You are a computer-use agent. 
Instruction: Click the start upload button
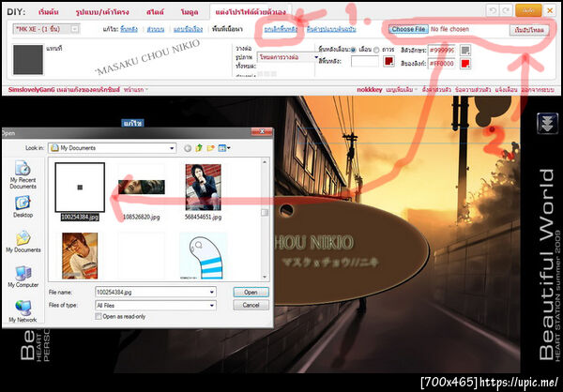529,30
